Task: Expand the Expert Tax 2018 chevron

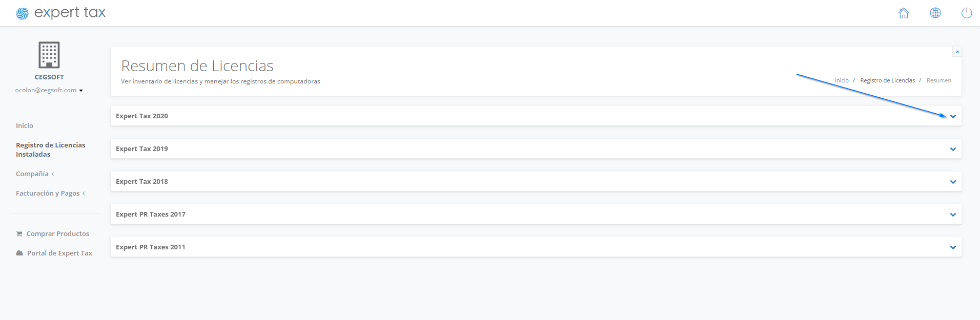Action: coord(953,182)
